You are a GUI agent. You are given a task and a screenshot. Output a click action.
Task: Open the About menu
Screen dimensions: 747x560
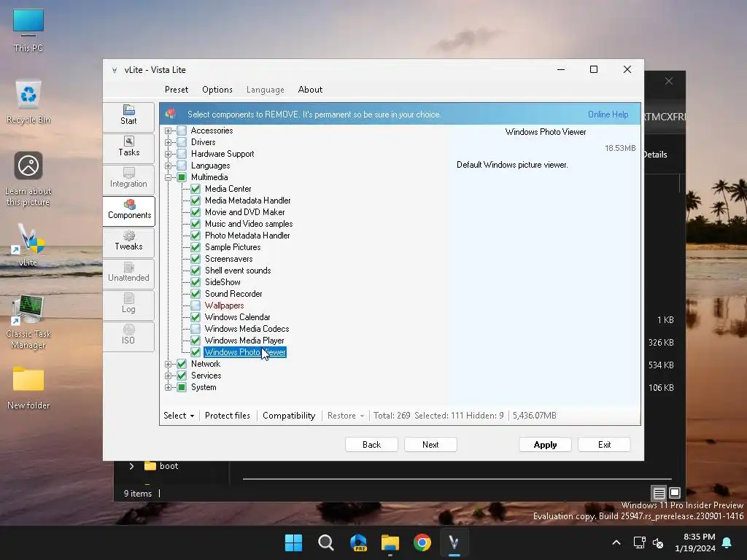point(310,90)
